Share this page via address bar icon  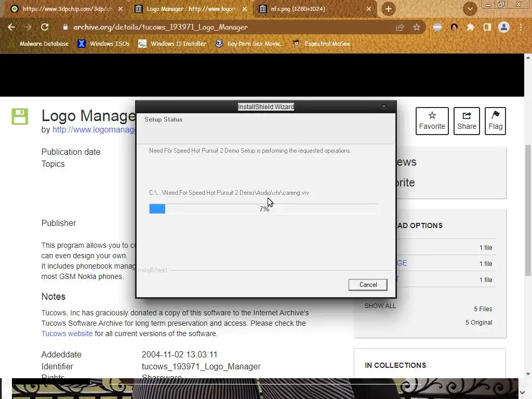coord(400,27)
